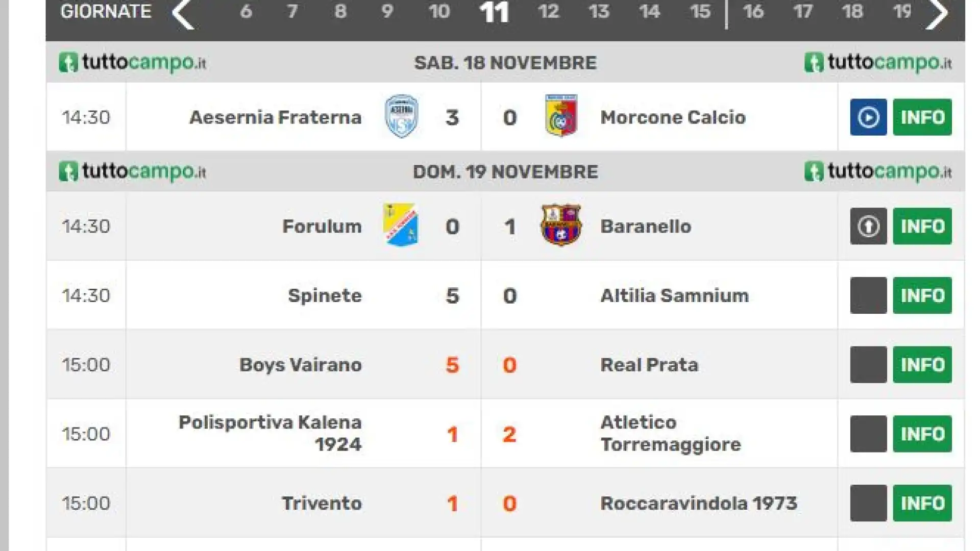
Task: Open INFO for Polisportiva Kalena 1924 match
Action: (x=922, y=434)
